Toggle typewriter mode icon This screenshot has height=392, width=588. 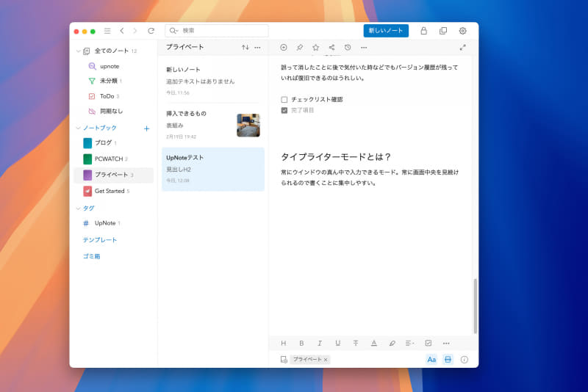448,360
